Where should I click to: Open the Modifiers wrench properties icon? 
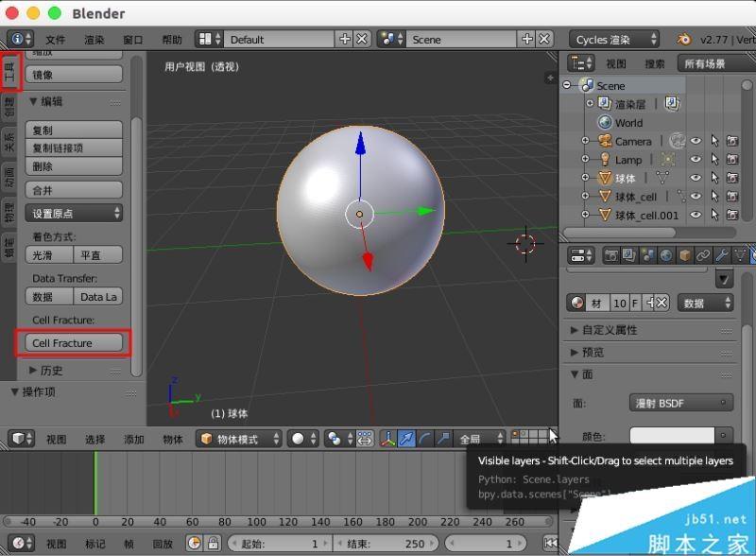click(x=722, y=255)
